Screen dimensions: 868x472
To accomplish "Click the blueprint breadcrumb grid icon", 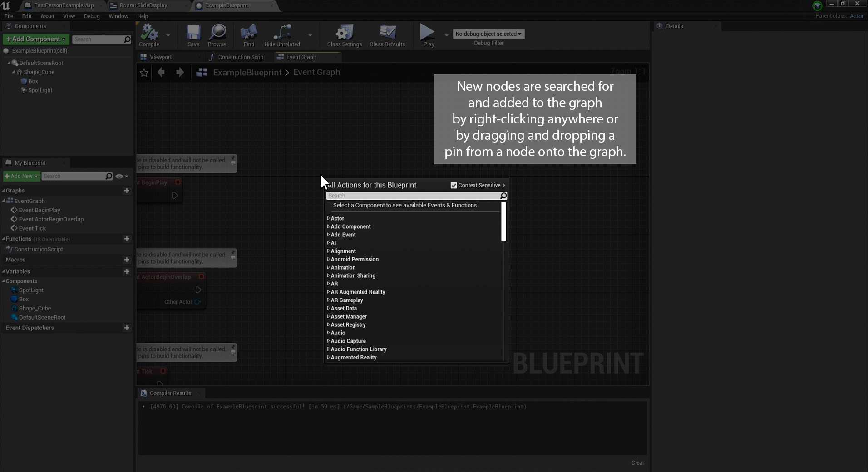I will [x=202, y=73].
